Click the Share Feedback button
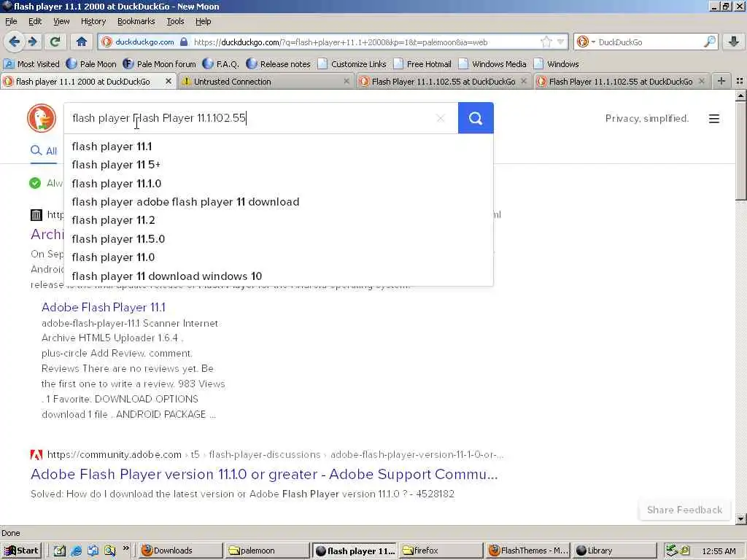Screen dimensions: 747x560 (684, 510)
